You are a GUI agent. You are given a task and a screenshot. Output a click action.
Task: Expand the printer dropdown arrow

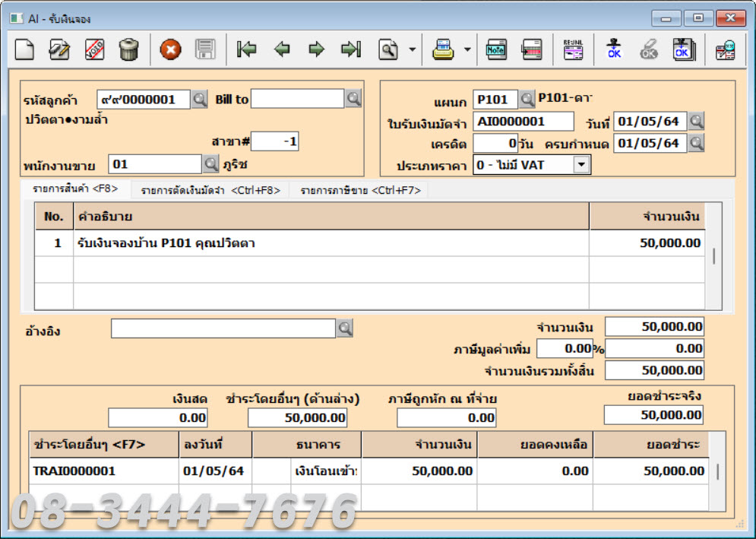(467, 49)
